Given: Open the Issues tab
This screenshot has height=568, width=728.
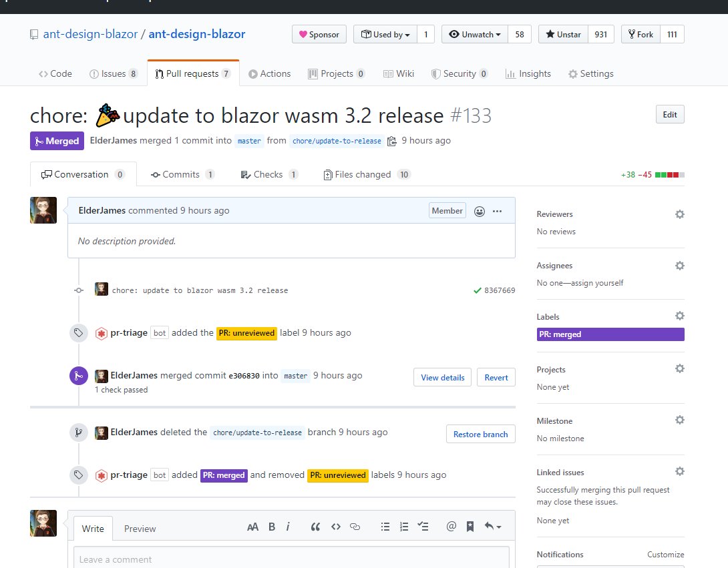Looking at the screenshot, I should click(114, 74).
